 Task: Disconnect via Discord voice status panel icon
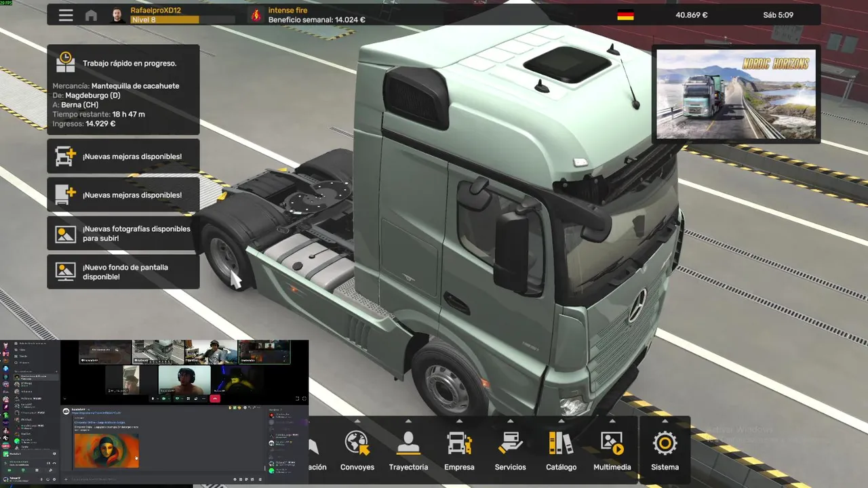[x=54, y=463]
